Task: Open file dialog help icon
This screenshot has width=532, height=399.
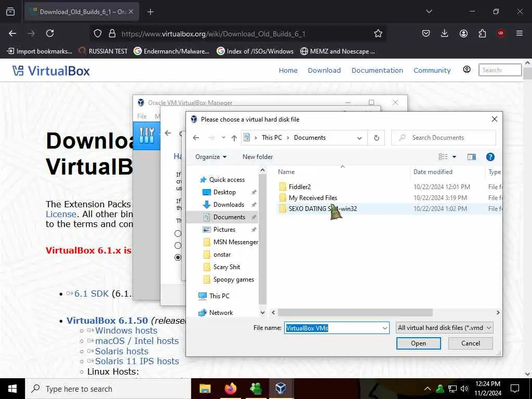Action: (490, 157)
